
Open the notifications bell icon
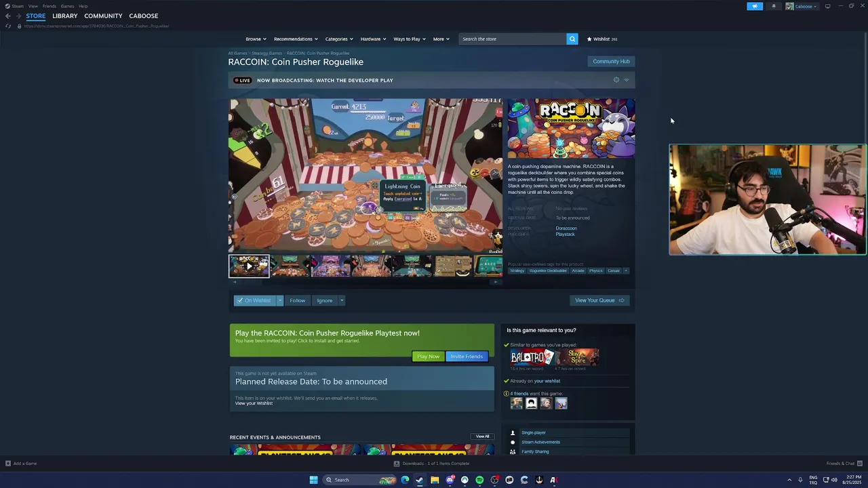click(774, 6)
